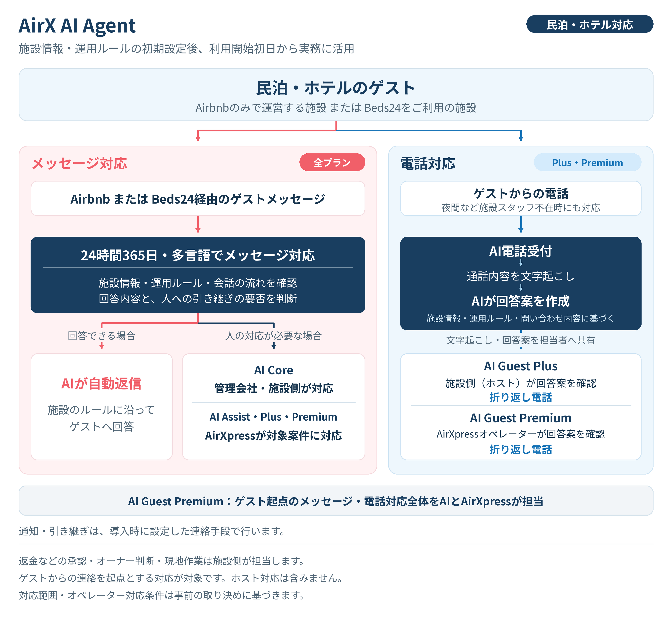
Task: Click the Airbnb または Beds24経由のゲストメッセージ box
Action: pyautogui.click(x=198, y=199)
